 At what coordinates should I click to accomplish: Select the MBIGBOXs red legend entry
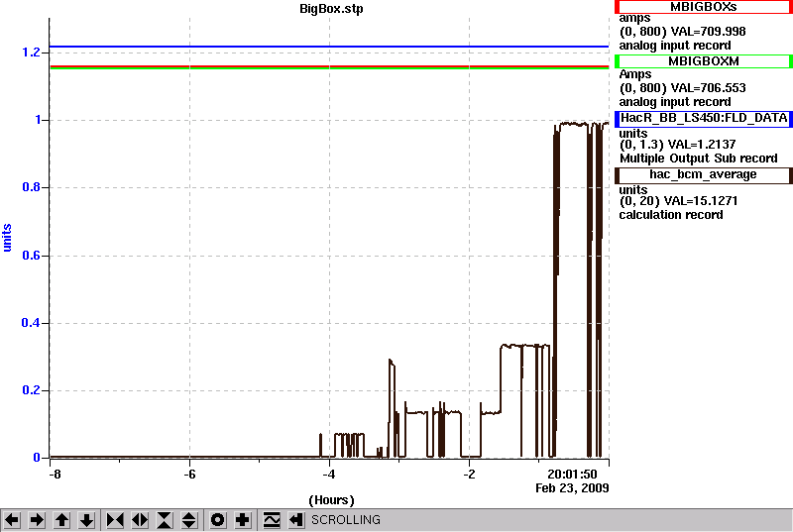[703, 7]
